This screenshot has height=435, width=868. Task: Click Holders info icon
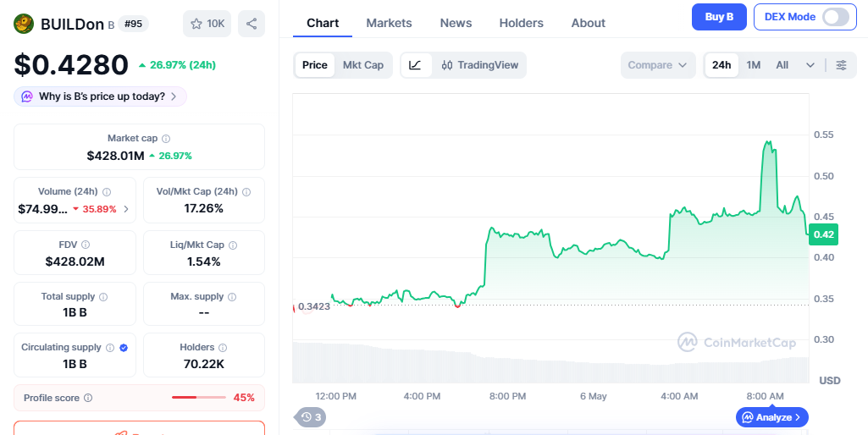tap(223, 348)
